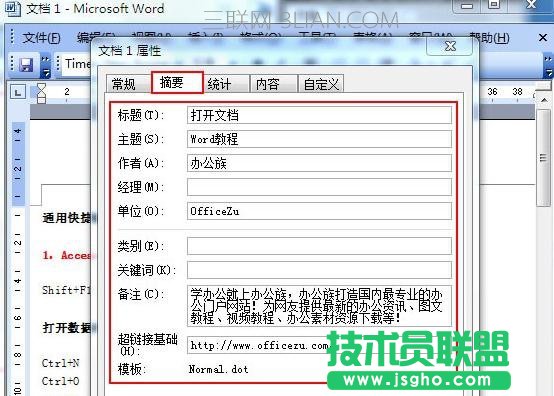The height and width of the screenshot is (396, 554).
Task: Click the Word document icon in title bar
Action: point(13,8)
